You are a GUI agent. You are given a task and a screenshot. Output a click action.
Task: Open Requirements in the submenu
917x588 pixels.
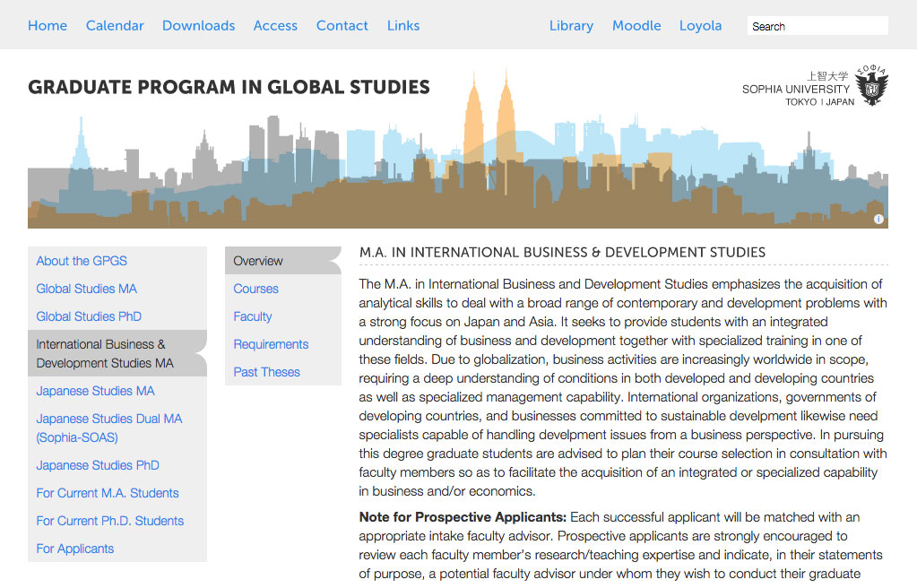point(271,344)
